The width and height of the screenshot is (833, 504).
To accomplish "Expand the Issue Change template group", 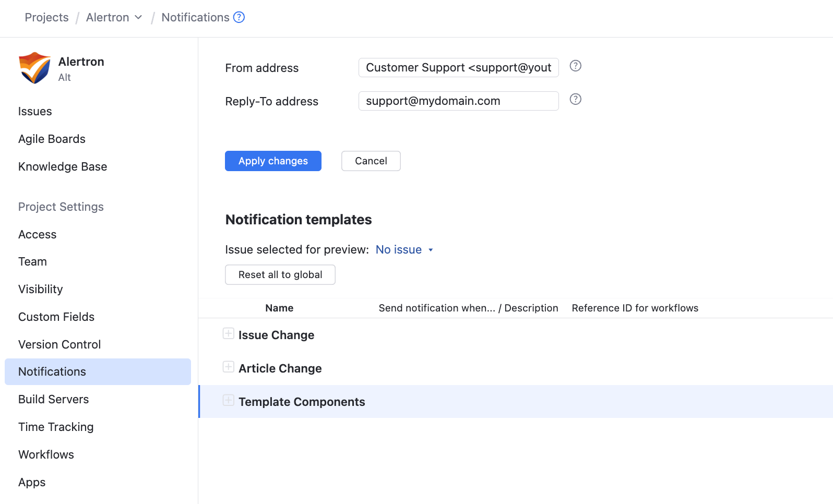I will point(229,334).
